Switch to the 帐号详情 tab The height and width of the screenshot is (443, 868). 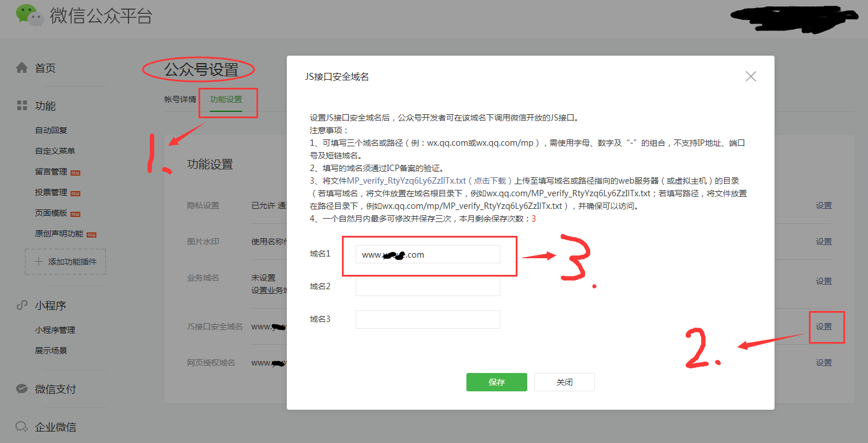click(180, 99)
